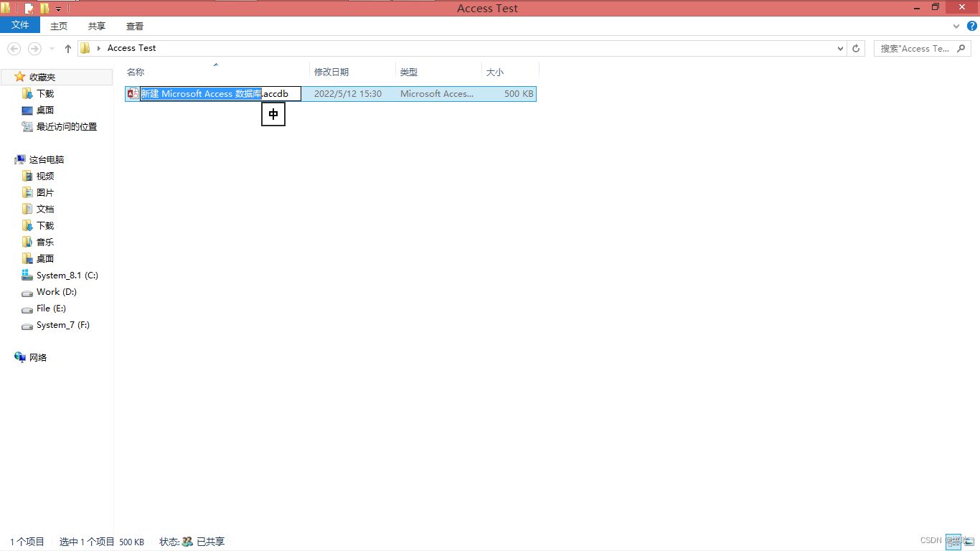Open the File (E:) drive
This screenshot has width=980, height=551.
[51, 308]
